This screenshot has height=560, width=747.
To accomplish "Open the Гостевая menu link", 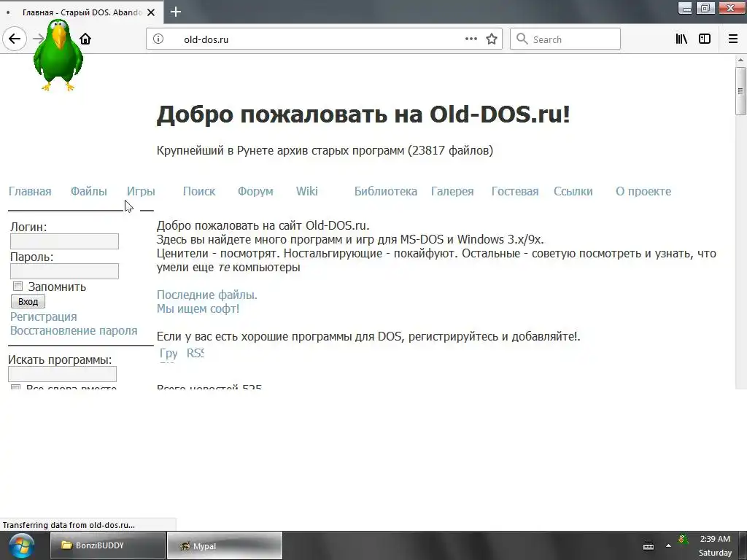I will tap(515, 192).
